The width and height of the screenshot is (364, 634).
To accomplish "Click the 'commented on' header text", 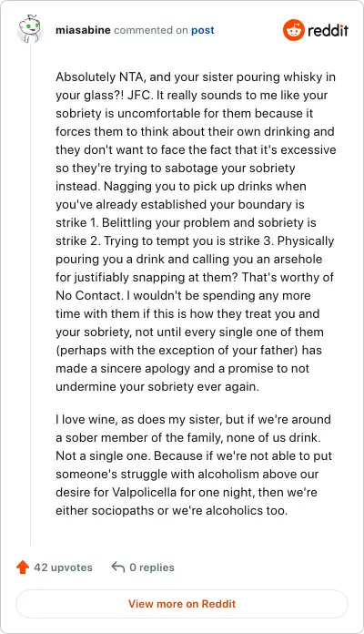I will click(151, 30).
